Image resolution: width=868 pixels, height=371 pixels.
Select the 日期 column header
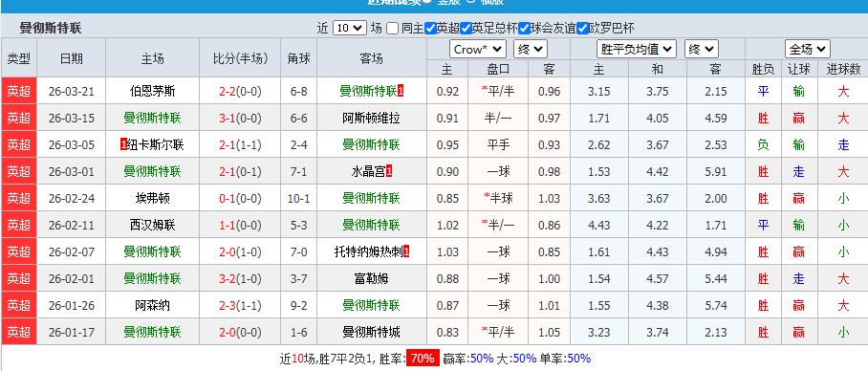coord(71,58)
